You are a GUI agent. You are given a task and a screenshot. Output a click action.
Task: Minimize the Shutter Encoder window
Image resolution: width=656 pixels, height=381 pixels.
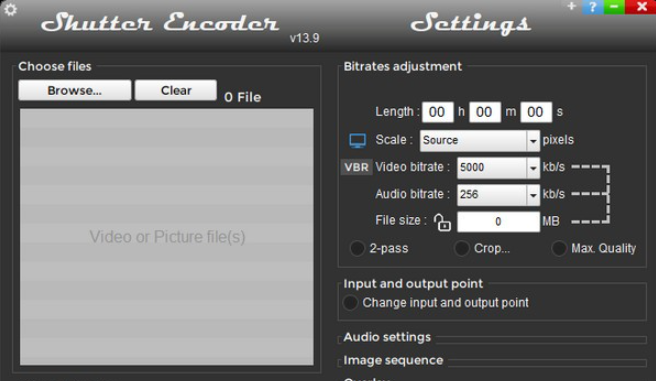click(x=614, y=7)
